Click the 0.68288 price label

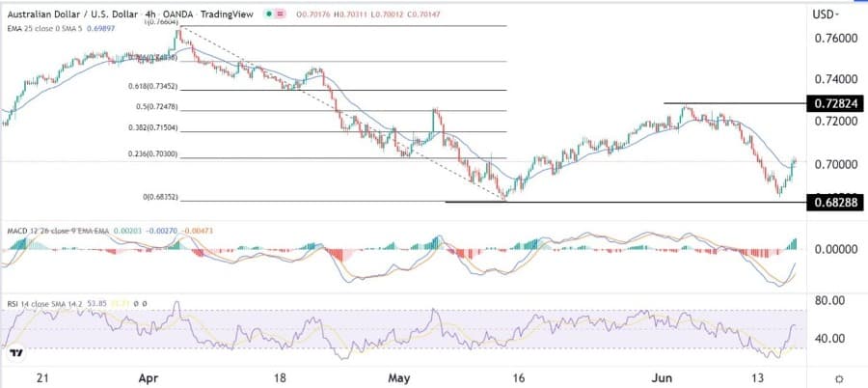click(x=835, y=203)
